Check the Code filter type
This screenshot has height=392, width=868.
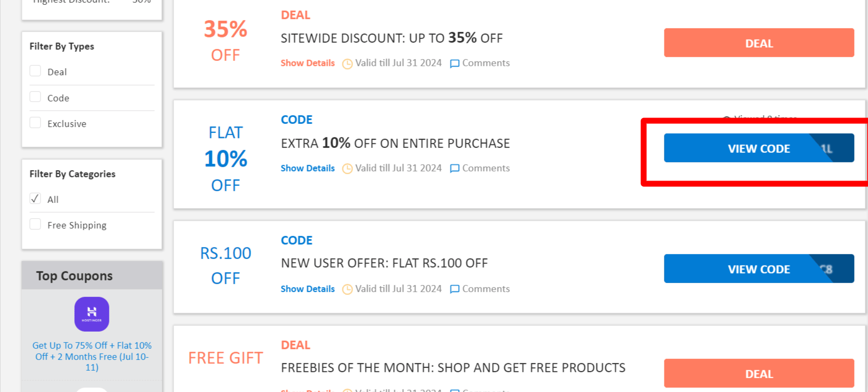tap(35, 96)
